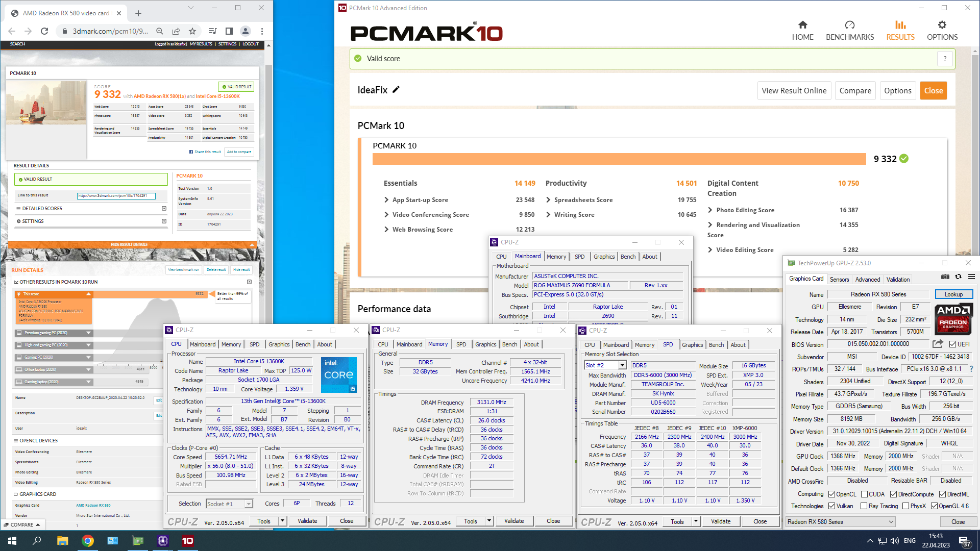Switch to Advanced tab in GPU-Z
Screen dimensions: 980x551
pos(867,279)
